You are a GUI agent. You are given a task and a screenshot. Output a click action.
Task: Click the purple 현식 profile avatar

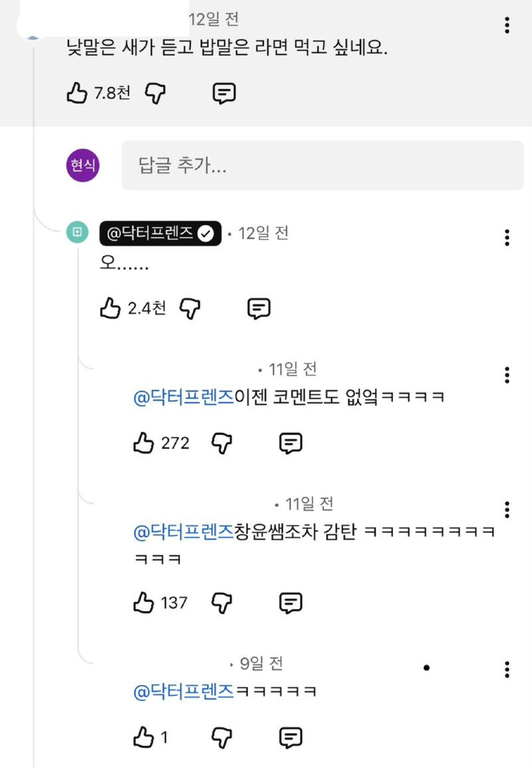tap(83, 166)
